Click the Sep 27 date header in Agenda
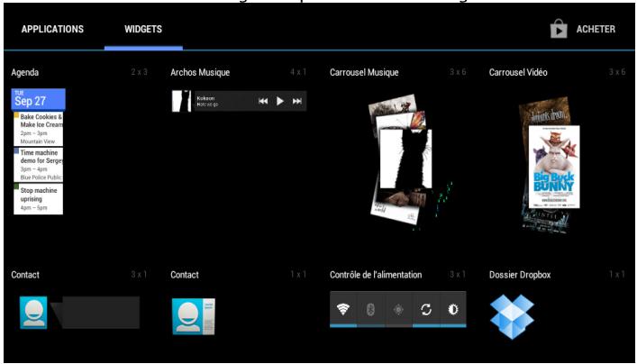The image size is (637, 364). [38, 99]
